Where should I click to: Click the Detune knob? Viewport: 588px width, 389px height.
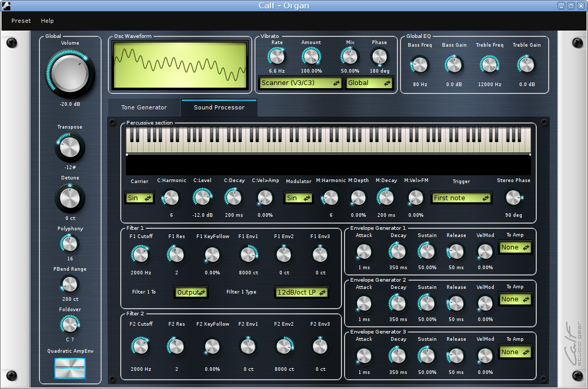click(x=70, y=198)
